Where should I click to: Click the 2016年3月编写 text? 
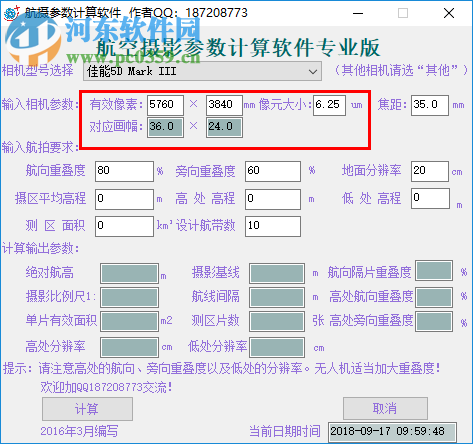79,431
